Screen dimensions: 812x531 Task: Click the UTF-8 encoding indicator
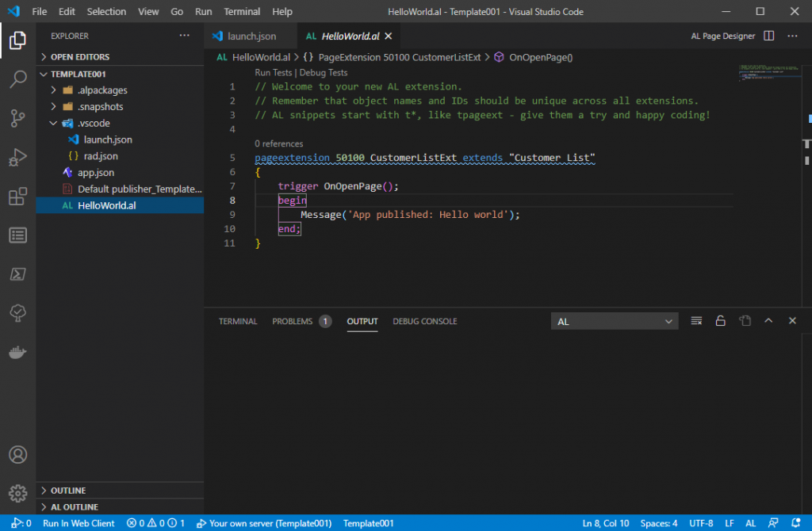pos(701,523)
